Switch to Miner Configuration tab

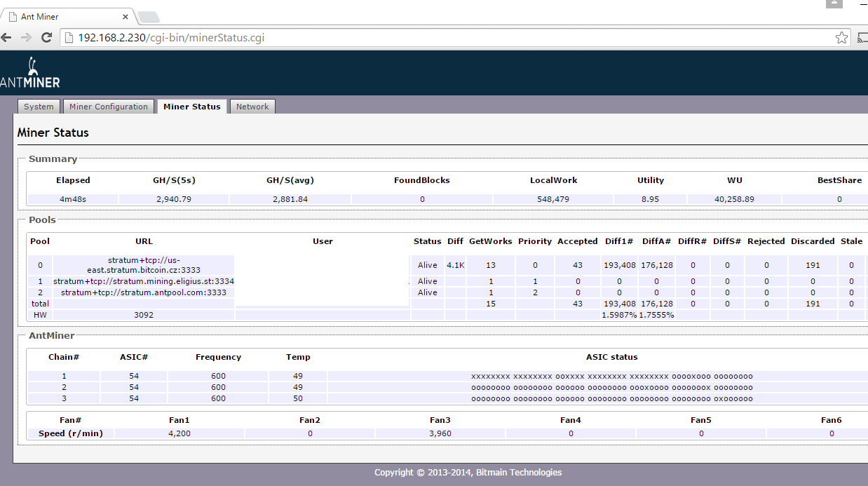(x=109, y=107)
